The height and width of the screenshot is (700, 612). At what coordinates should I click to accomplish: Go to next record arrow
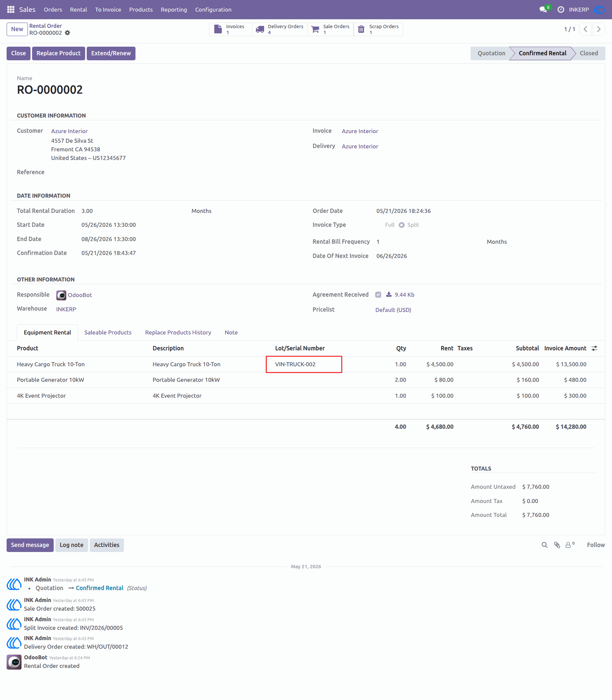[599, 29]
